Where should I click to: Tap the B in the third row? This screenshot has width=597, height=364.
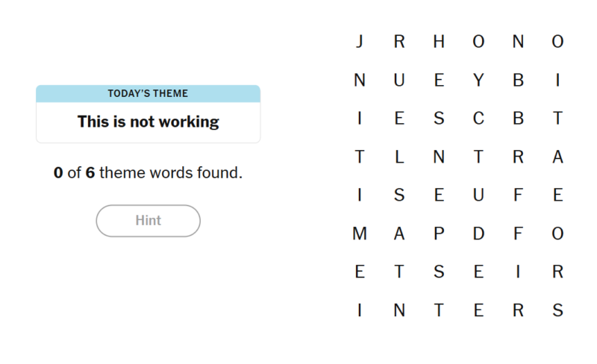(x=518, y=119)
